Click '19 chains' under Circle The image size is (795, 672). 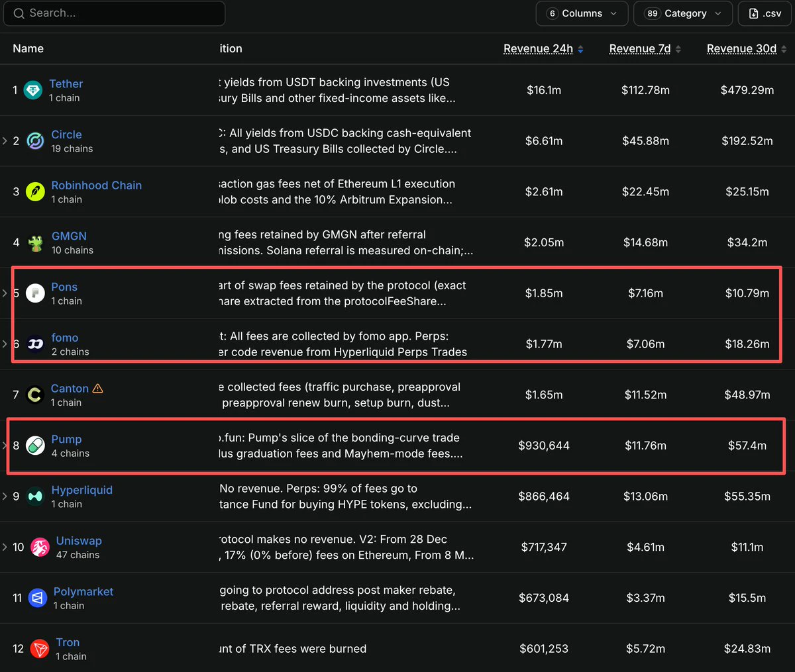[72, 148]
